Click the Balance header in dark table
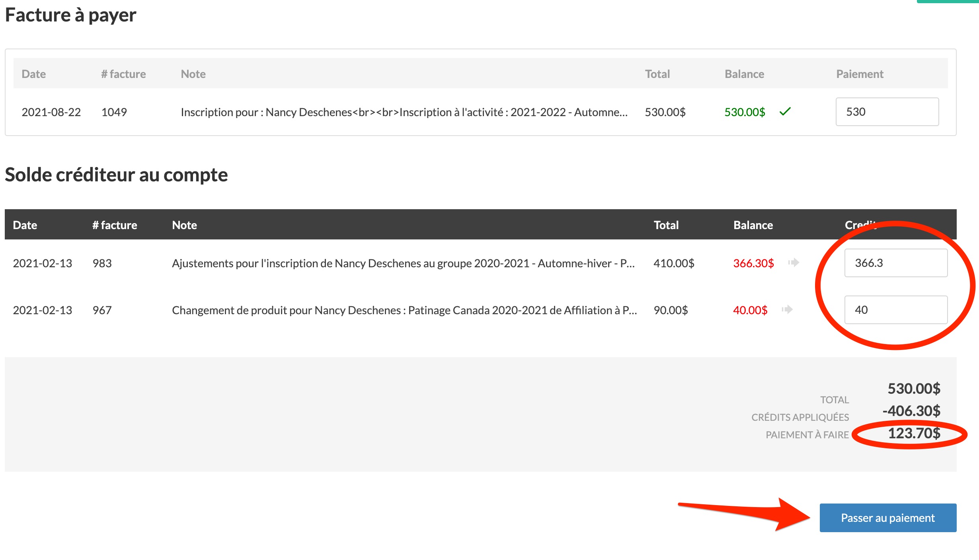The height and width of the screenshot is (560, 979). coord(753,225)
